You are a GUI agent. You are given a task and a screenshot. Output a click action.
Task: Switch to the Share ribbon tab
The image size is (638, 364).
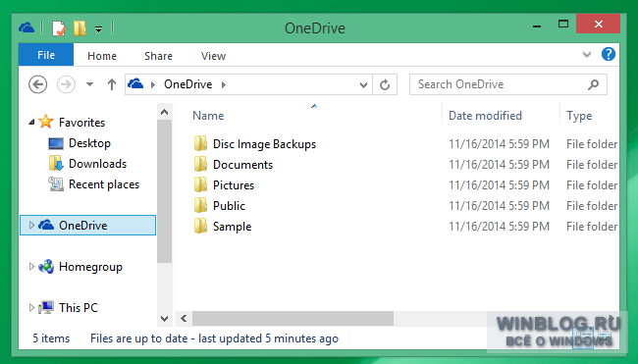coord(158,56)
